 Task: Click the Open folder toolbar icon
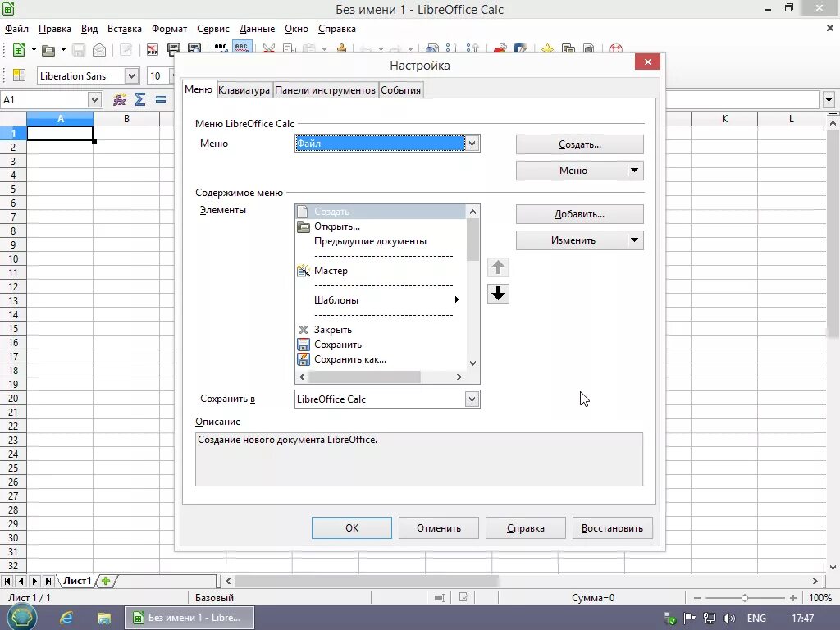click(x=48, y=50)
